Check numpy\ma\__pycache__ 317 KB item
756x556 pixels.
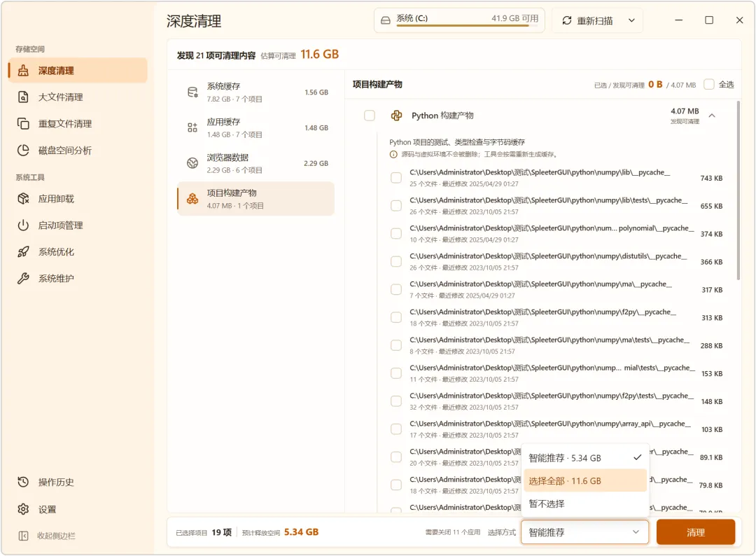click(x=395, y=289)
